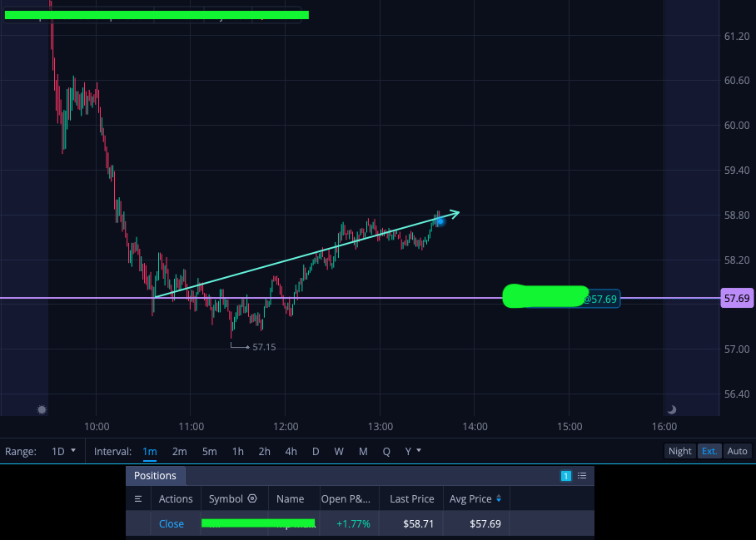Select the 1h interval button
756x540 pixels.
tap(237, 451)
